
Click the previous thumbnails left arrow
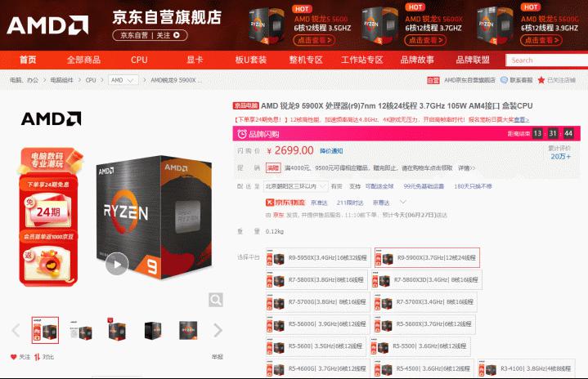(16, 330)
